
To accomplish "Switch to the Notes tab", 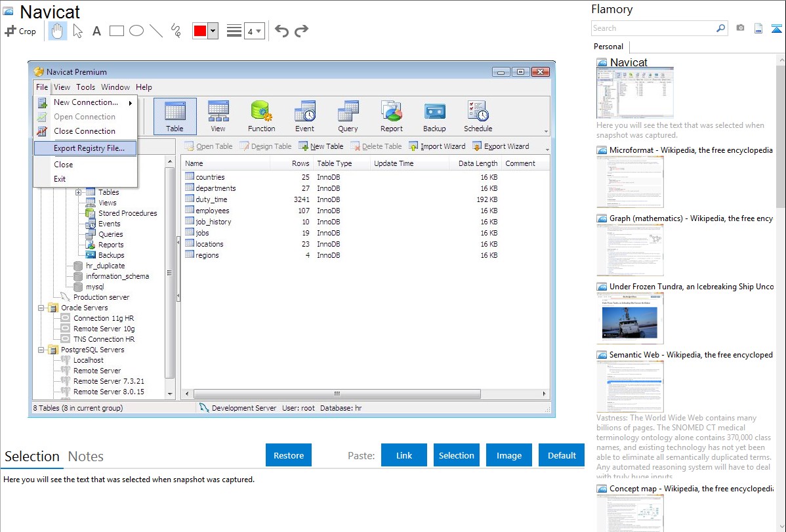I will (86, 457).
